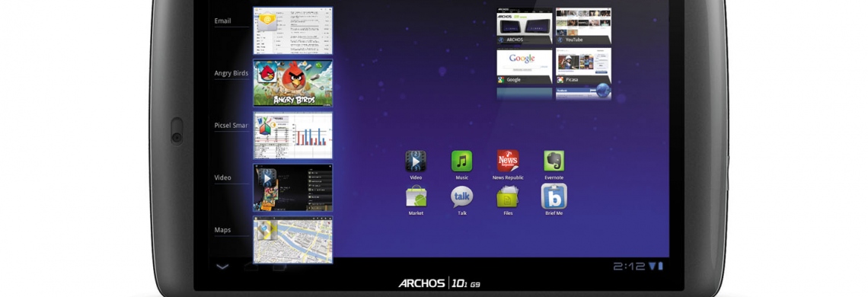Viewport: 868px width, 297px height.
Task: Open the Picsel Smart Office recent thumbnail
Action: point(293,136)
